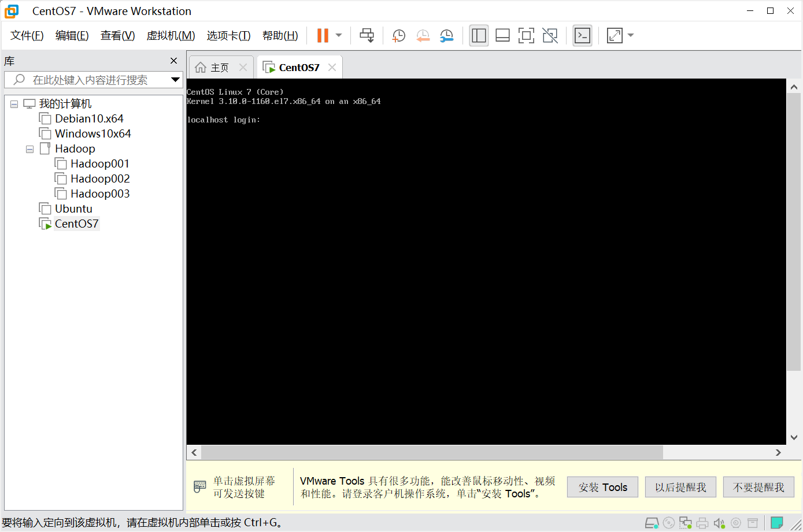Switch to the 主页 tab
803x532 pixels.
coord(220,68)
